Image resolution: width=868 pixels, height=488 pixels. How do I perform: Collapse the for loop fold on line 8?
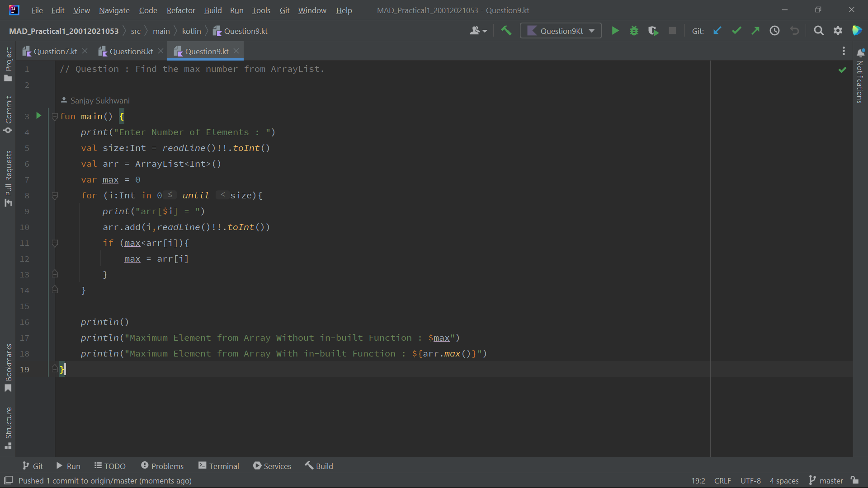tap(55, 196)
